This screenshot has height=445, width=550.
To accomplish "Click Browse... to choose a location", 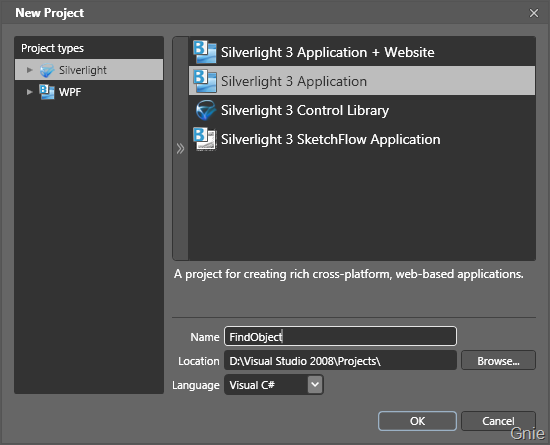I will coord(498,360).
